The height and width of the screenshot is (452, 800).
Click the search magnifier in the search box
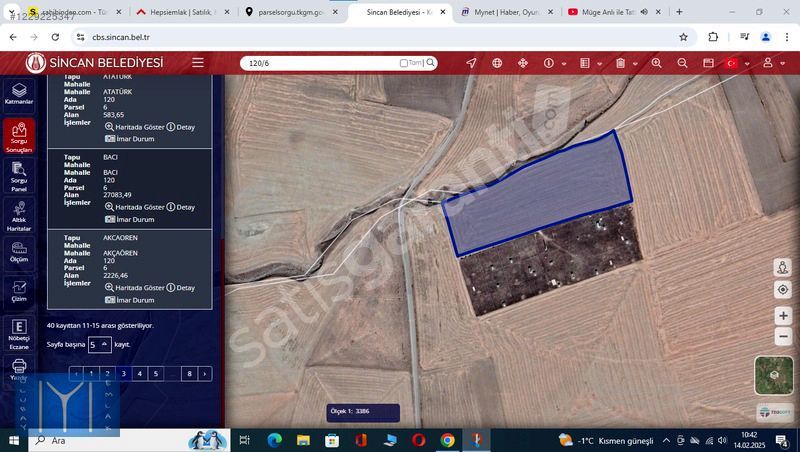[431, 63]
